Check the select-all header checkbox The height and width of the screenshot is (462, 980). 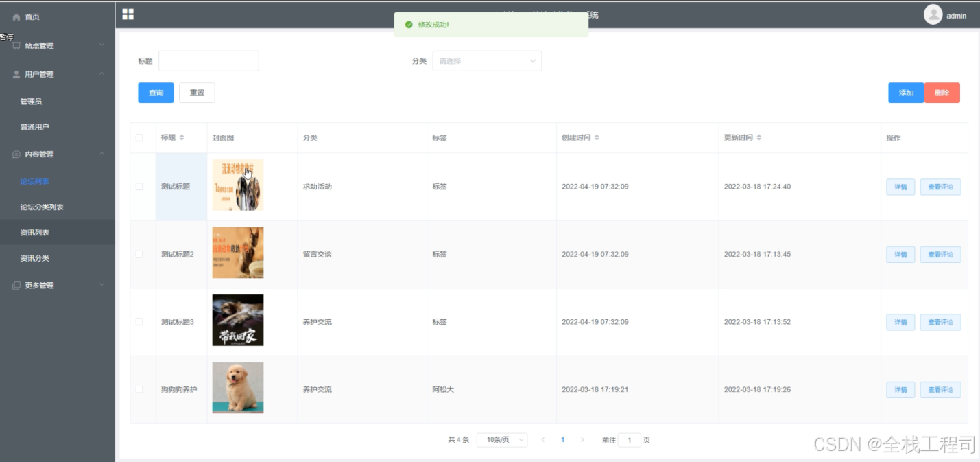click(x=139, y=138)
